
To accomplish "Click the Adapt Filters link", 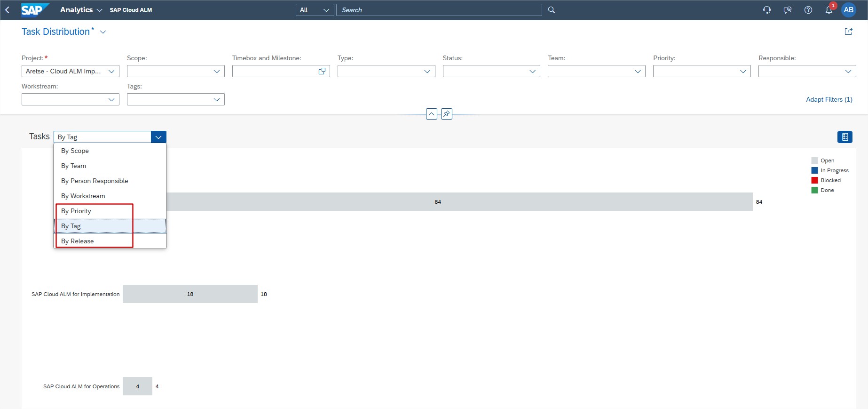I will 829,99.
